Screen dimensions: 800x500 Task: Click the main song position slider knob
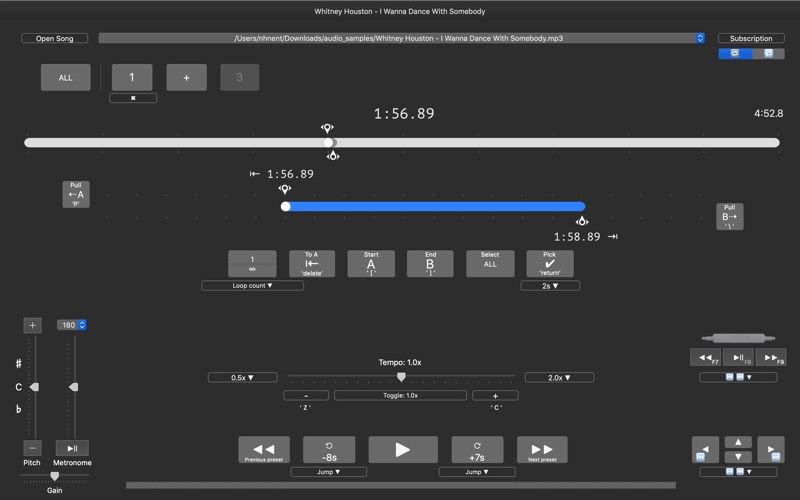click(x=329, y=142)
